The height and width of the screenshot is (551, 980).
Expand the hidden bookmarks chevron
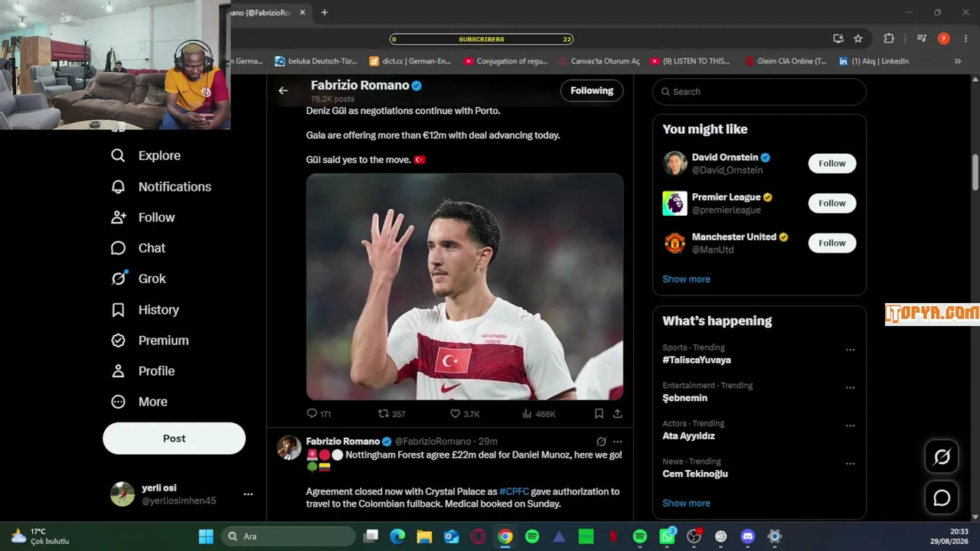957,61
